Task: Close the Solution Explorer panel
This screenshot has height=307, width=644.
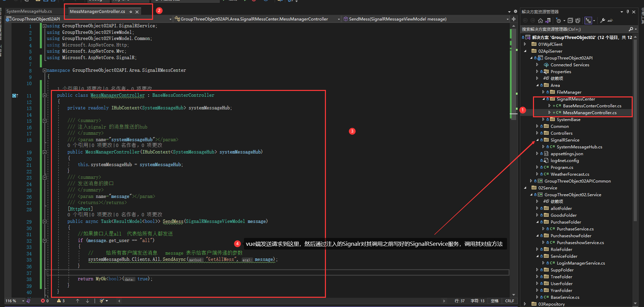Action: pyautogui.click(x=634, y=12)
